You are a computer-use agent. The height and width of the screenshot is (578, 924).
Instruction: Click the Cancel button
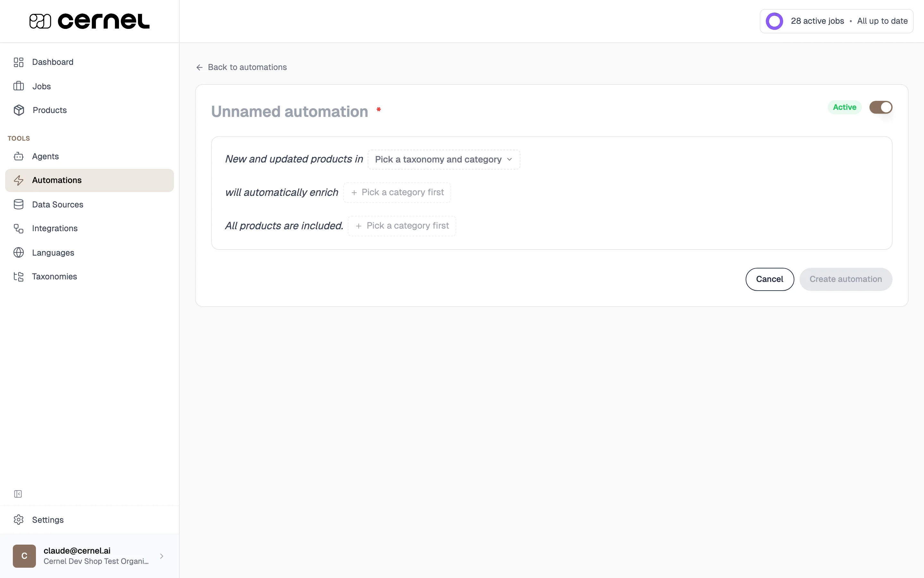click(770, 279)
